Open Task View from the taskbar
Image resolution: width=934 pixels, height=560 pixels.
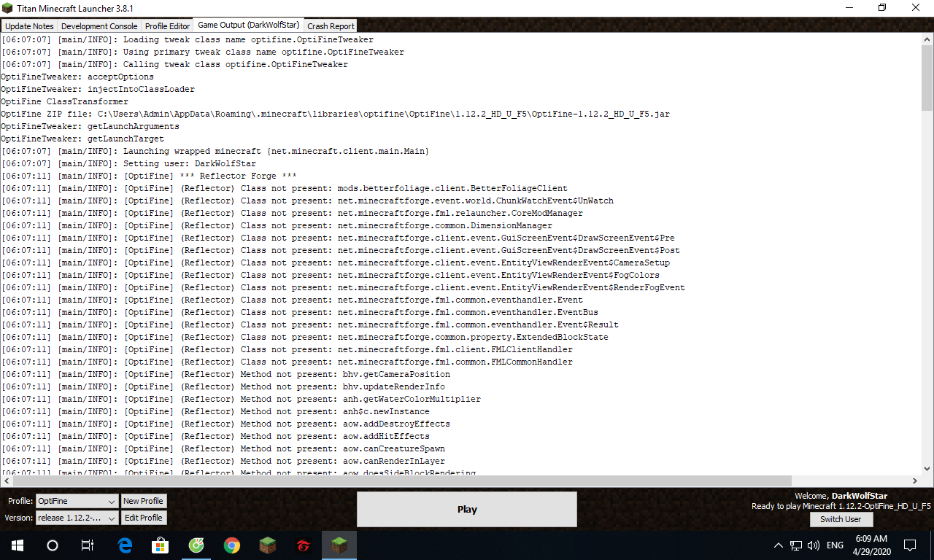click(x=87, y=545)
